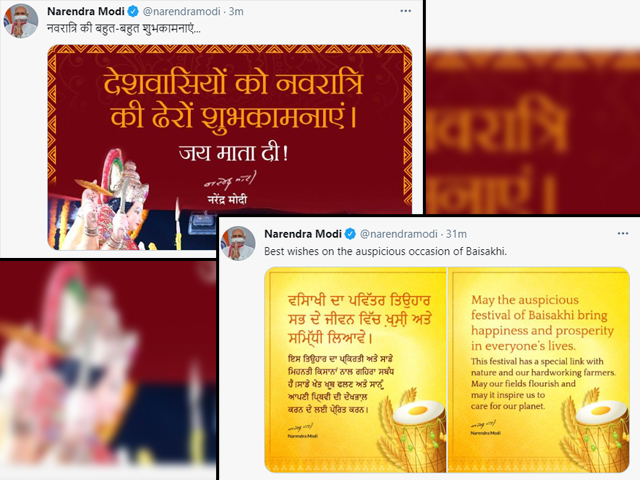Open the @narendramodi handle on the 31m tweet
640x480 pixels.
(x=399, y=234)
